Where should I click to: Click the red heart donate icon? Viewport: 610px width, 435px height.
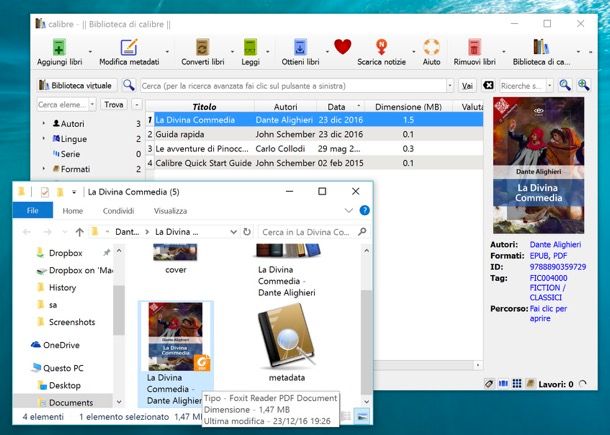(343, 47)
